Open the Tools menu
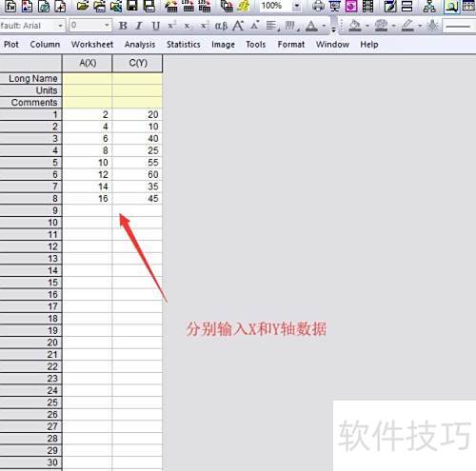Viewport: 476px width, 471px height. [x=256, y=45]
